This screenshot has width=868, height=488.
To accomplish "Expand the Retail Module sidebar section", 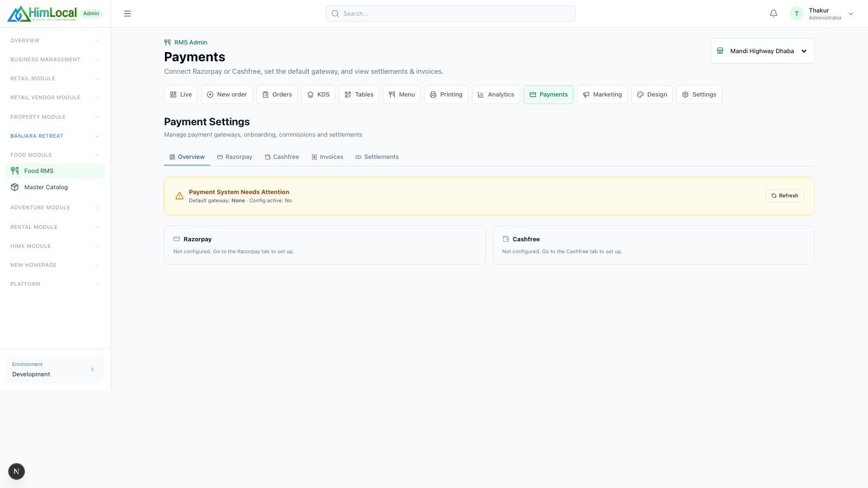I will (55, 79).
